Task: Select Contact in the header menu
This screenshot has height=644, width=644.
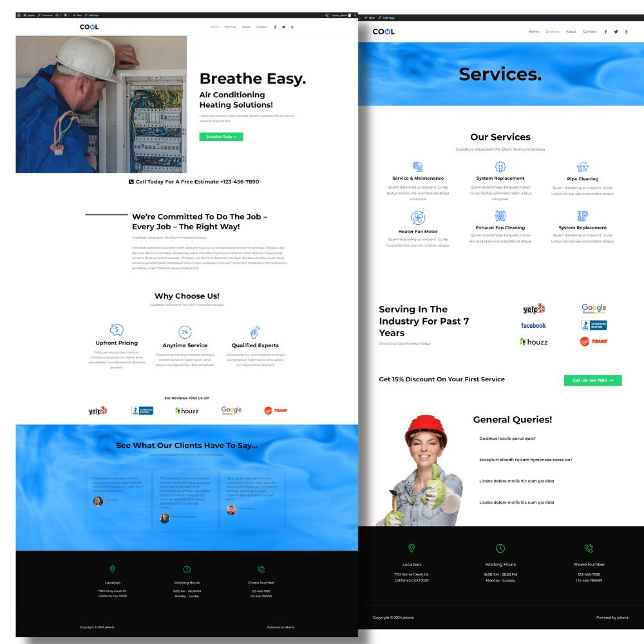Action: [261, 26]
